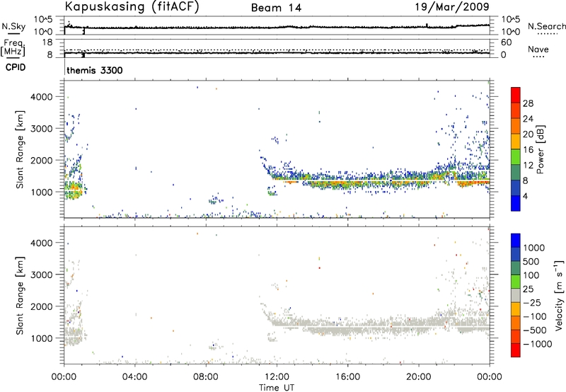566x392 pixels.
Task: Click the dotted line sample under Nave
Action: (x=538, y=57)
